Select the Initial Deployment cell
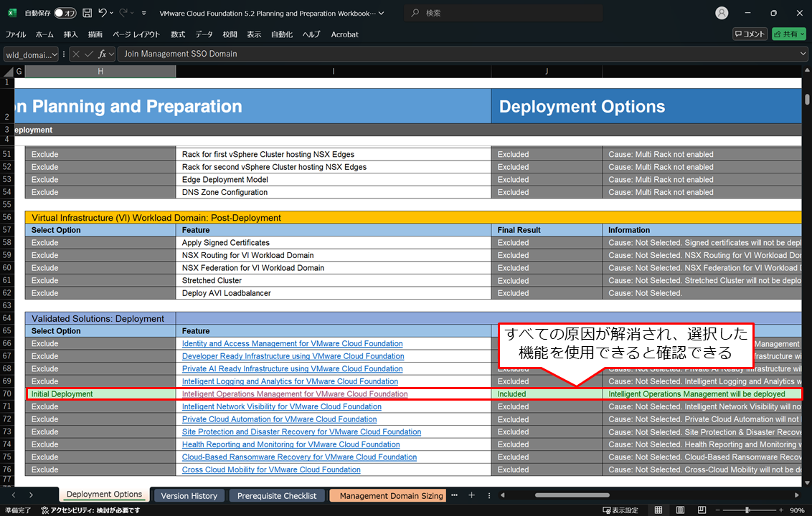The width and height of the screenshot is (812, 516). [x=100, y=394]
